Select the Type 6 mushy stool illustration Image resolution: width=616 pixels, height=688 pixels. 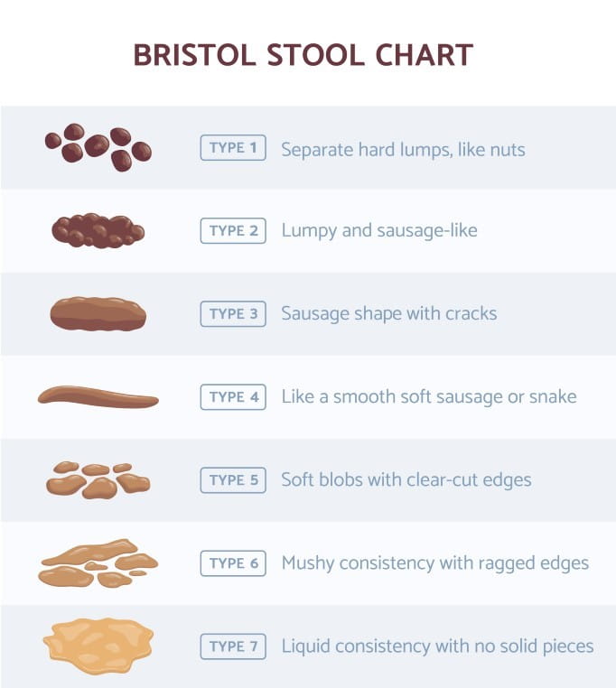(98, 563)
